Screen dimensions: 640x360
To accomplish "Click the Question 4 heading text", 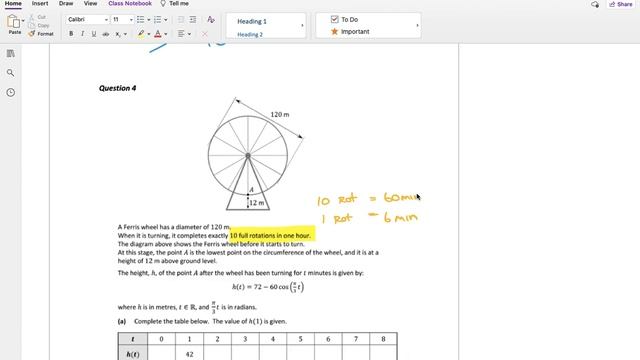I will point(118,88).
